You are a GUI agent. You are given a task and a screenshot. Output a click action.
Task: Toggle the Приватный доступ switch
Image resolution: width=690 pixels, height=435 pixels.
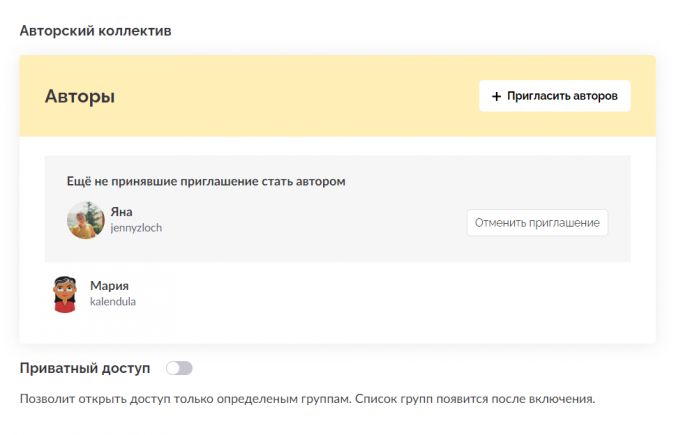click(179, 368)
